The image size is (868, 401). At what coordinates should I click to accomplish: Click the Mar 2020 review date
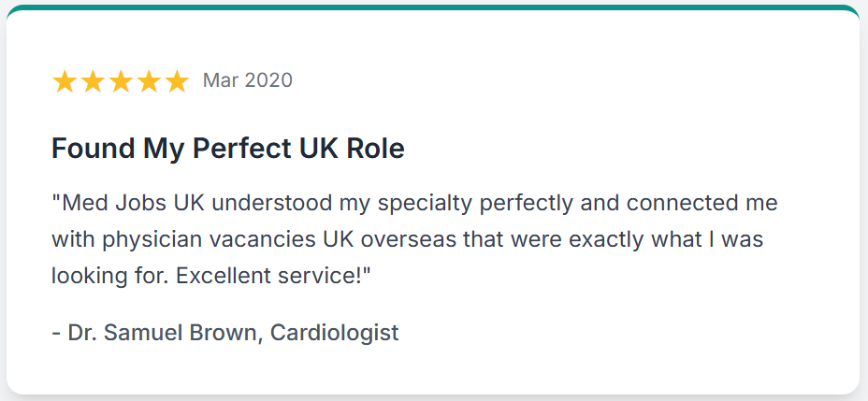pyautogui.click(x=248, y=80)
